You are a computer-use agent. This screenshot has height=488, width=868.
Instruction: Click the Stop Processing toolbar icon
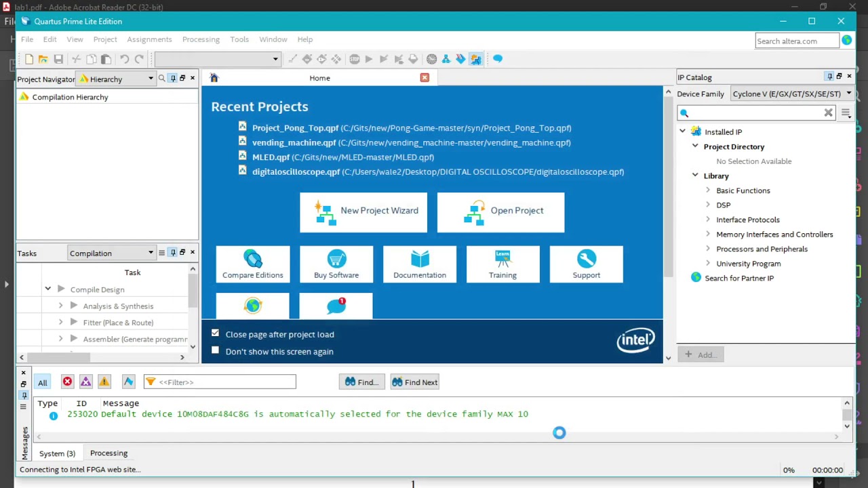(x=355, y=60)
